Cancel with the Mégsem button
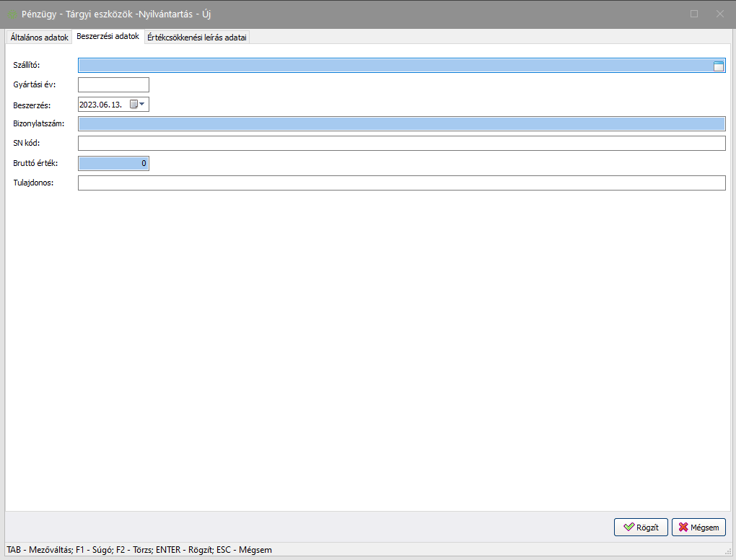The width and height of the screenshot is (736, 560). 698,528
